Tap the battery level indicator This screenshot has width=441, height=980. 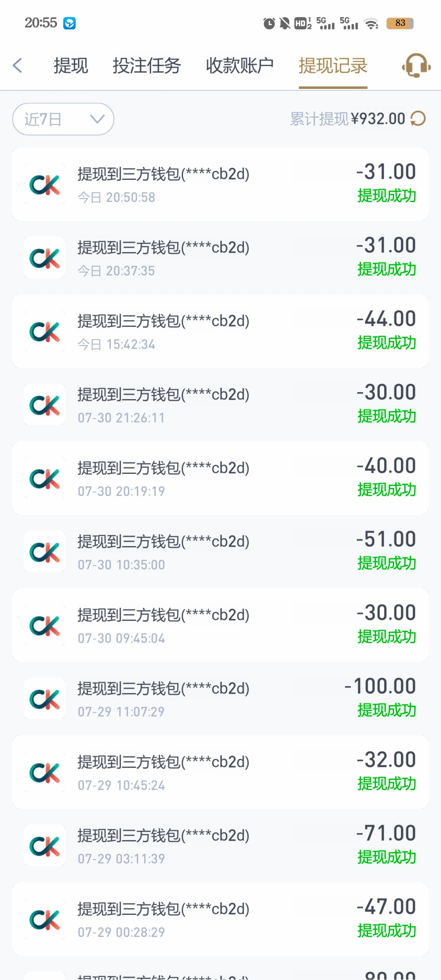(x=400, y=23)
